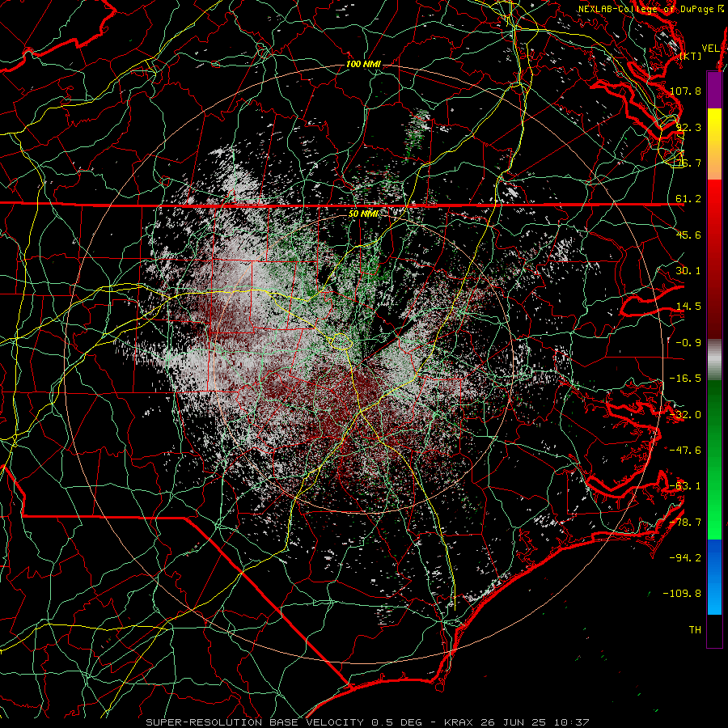The image size is (728, 728).
Task: Click the [KT] units label
Action: pos(691,56)
